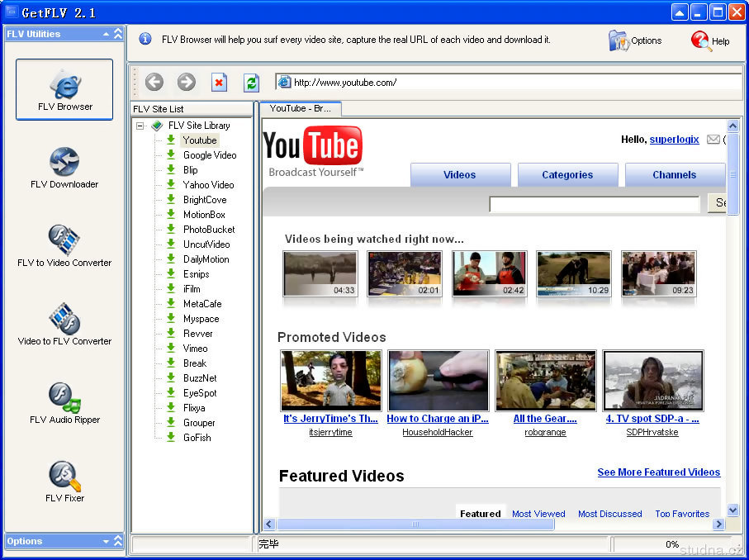Launch the FLV Audio Ripper
This screenshot has width=749, height=560.
point(64,403)
